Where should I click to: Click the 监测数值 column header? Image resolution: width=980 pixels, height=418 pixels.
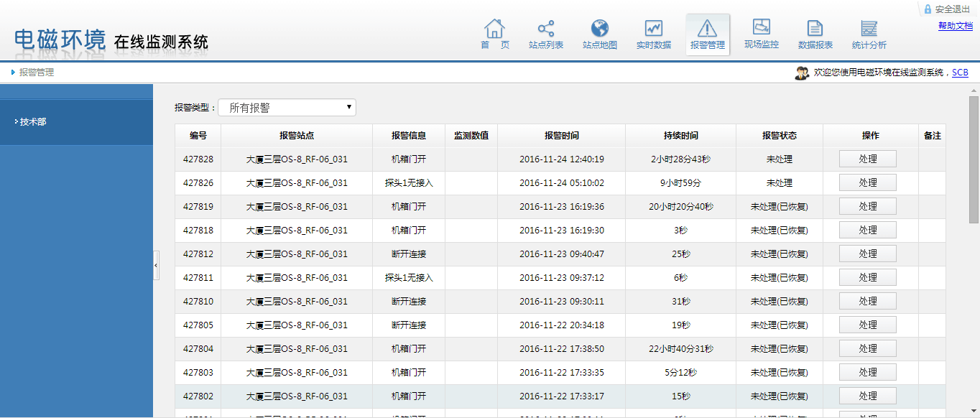pos(471,136)
